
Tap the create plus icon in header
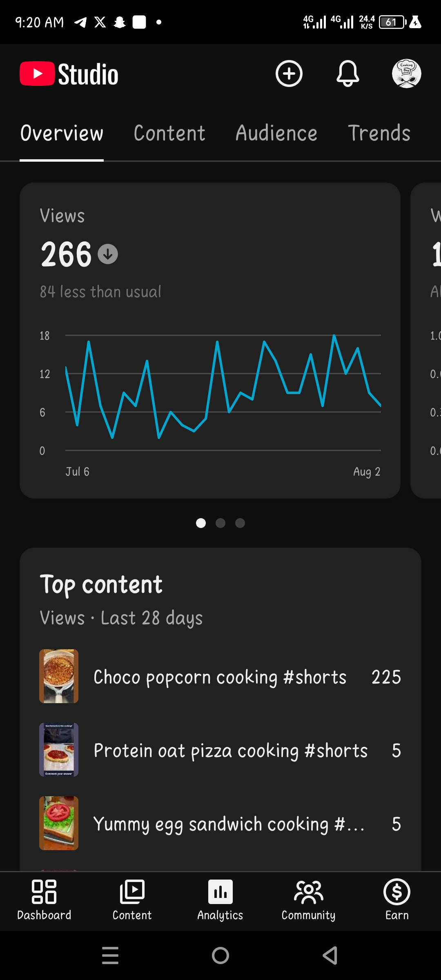click(x=289, y=74)
